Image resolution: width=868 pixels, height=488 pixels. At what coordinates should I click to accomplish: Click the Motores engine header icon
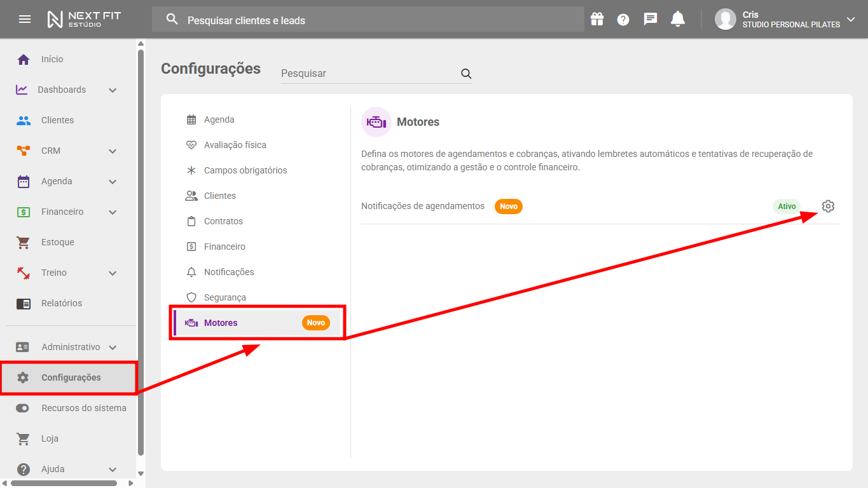click(376, 122)
